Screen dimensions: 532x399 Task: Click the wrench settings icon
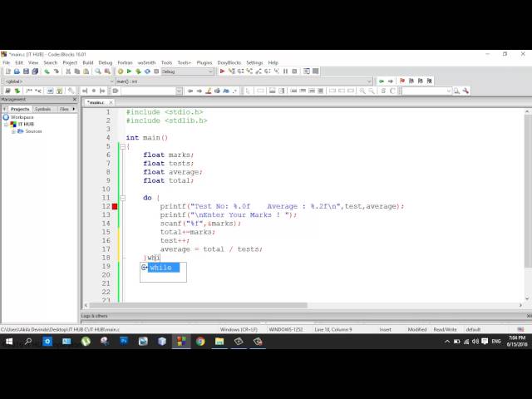point(465,91)
